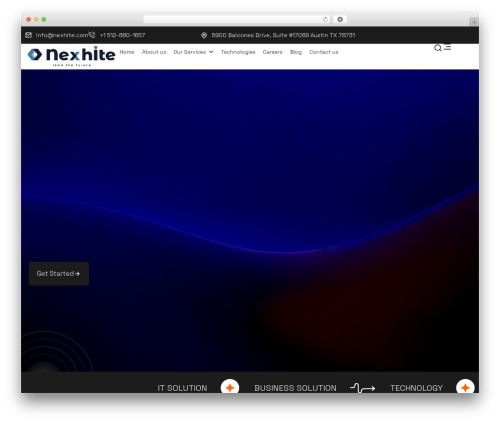Focus the browser address bar

point(237,19)
